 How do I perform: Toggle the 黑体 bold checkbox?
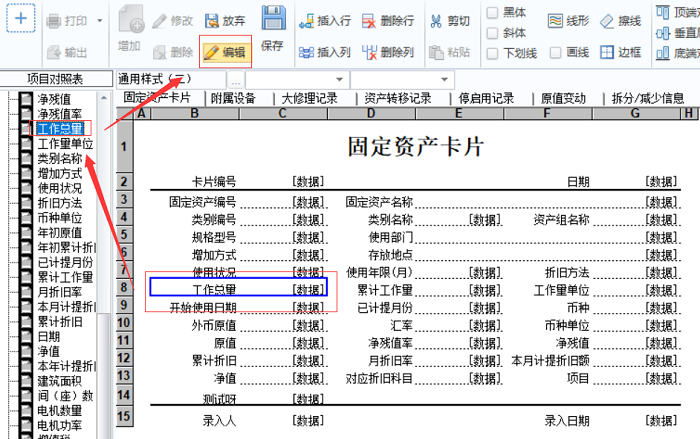(x=492, y=13)
